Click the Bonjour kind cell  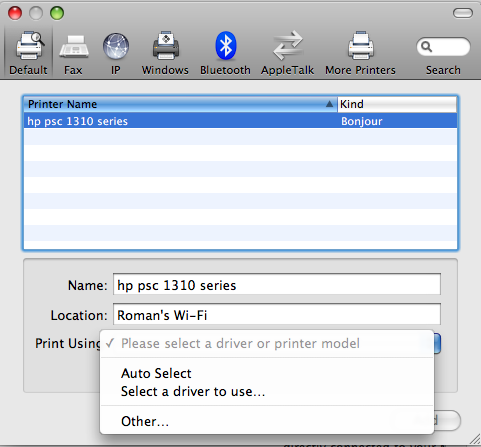(362, 121)
